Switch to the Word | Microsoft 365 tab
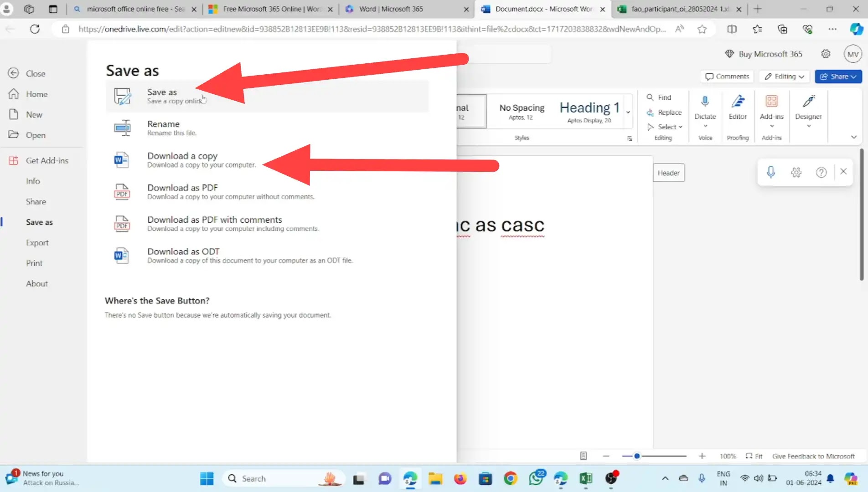868x492 pixels. (x=407, y=9)
